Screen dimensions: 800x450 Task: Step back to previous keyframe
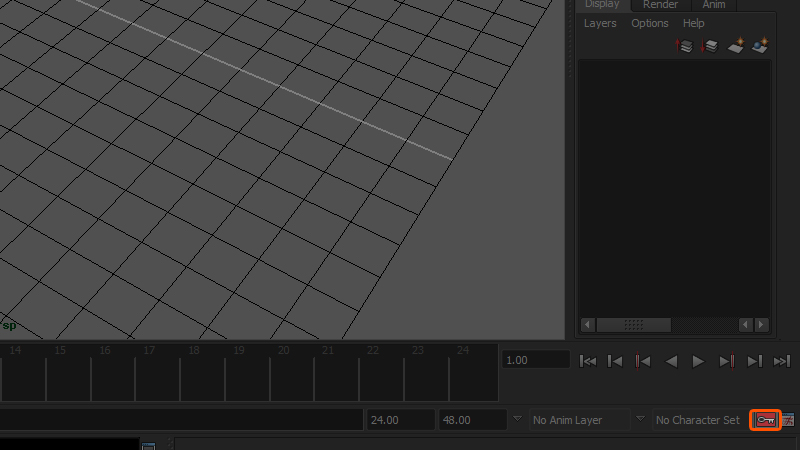point(642,361)
